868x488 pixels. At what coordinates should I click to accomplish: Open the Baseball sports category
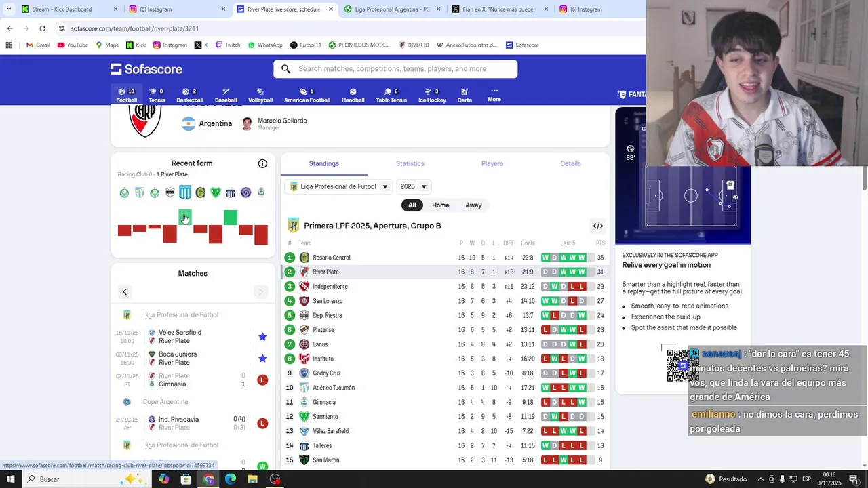pos(226,96)
